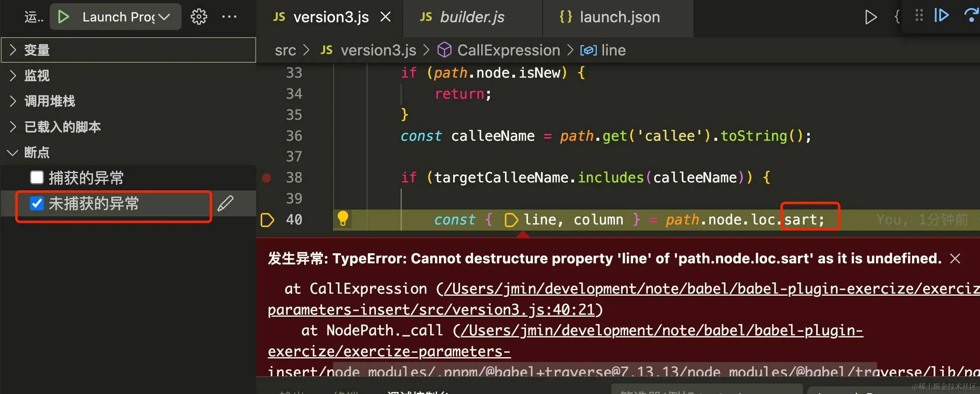Open the NodePath._call stack trace file link
The image size is (980, 394).
[662, 331]
